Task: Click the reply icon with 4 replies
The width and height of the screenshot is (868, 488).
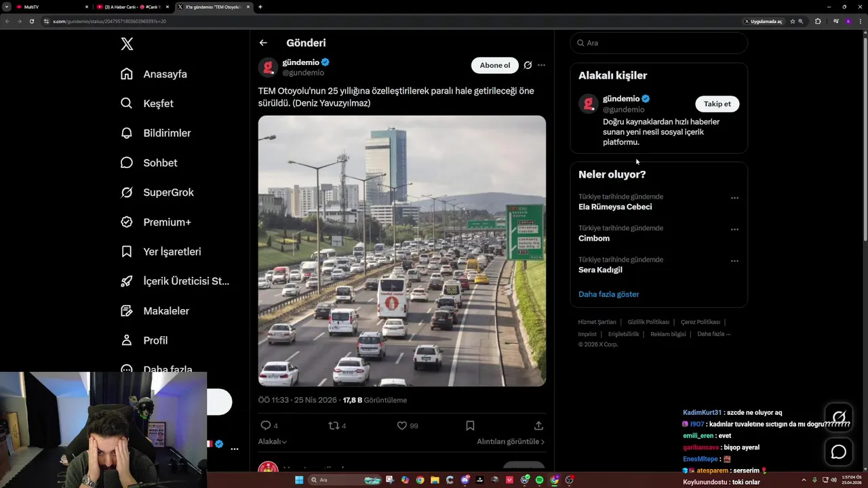Action: click(266, 426)
